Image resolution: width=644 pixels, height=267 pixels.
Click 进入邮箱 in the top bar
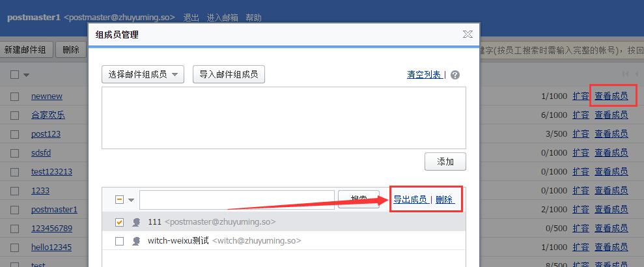[222, 18]
